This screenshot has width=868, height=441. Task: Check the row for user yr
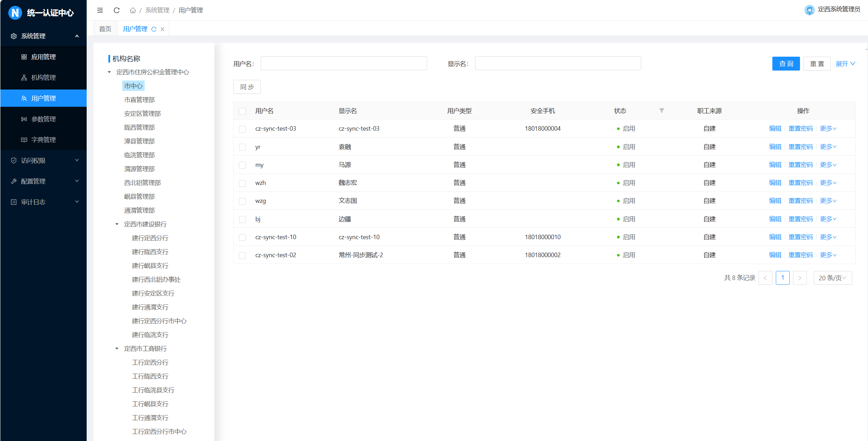pos(242,147)
